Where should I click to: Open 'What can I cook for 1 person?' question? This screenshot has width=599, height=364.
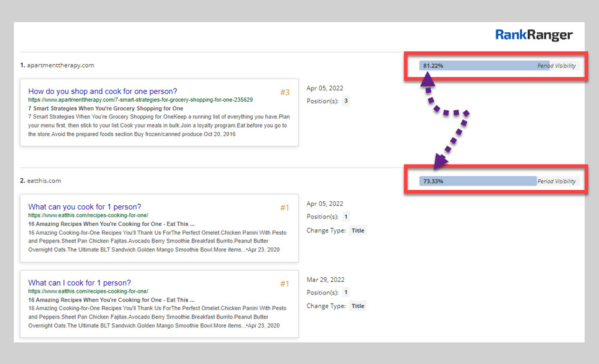pos(79,283)
